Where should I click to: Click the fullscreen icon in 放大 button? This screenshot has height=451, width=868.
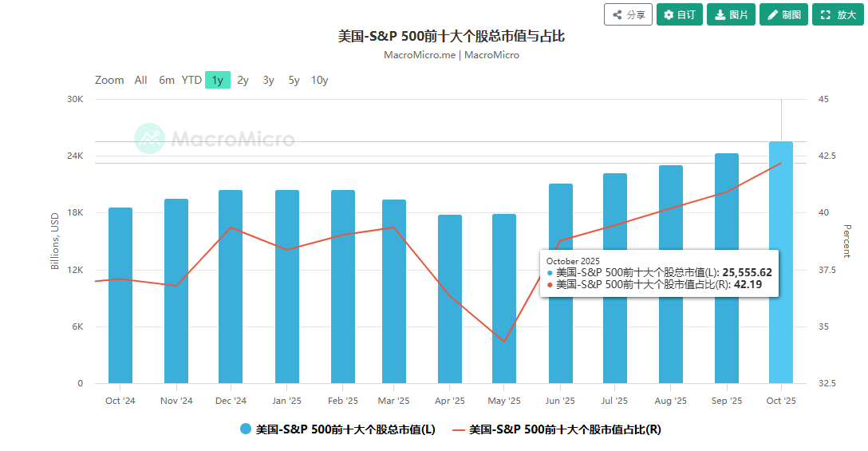(826, 15)
